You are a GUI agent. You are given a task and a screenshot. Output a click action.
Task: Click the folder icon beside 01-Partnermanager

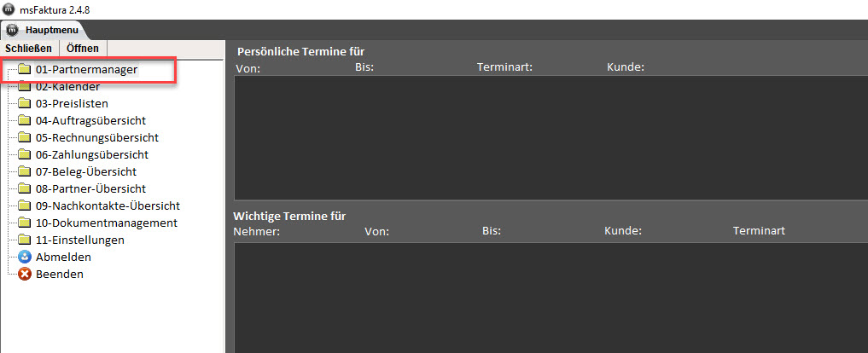coord(25,70)
